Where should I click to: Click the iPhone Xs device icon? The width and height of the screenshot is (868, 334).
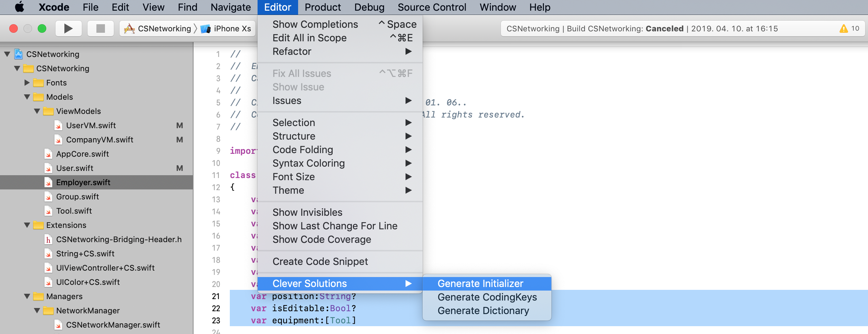click(206, 29)
